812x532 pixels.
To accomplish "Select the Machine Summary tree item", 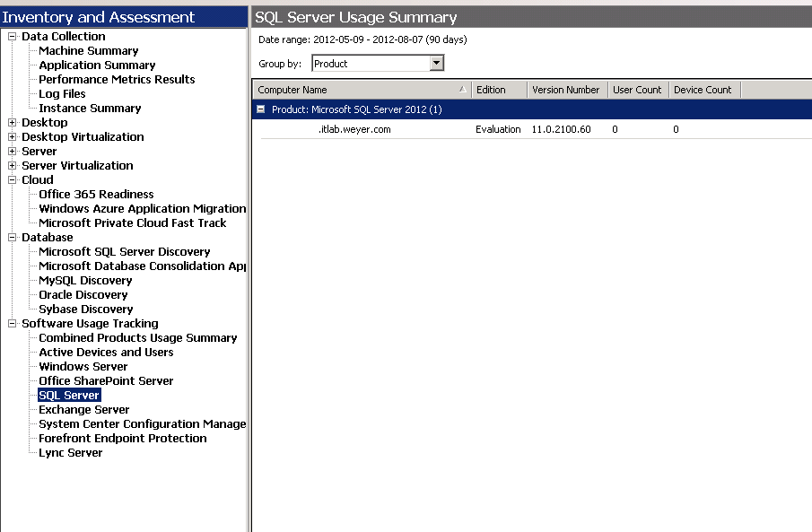I will click(x=88, y=51).
